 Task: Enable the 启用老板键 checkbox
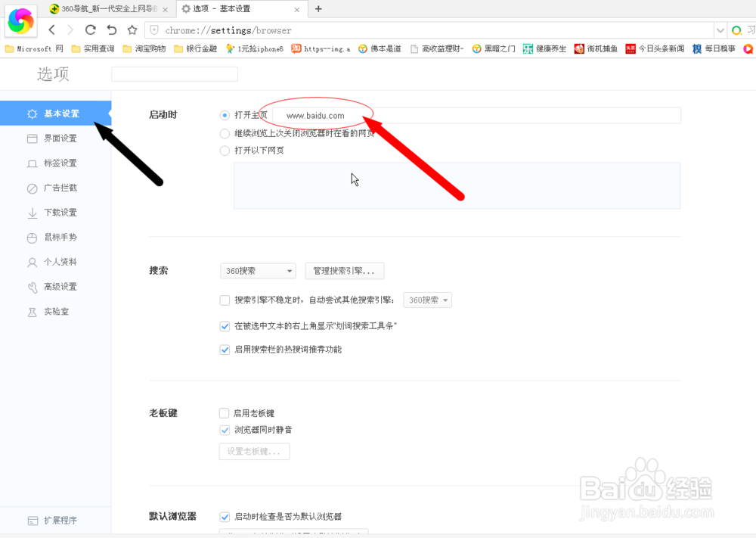[x=225, y=413]
